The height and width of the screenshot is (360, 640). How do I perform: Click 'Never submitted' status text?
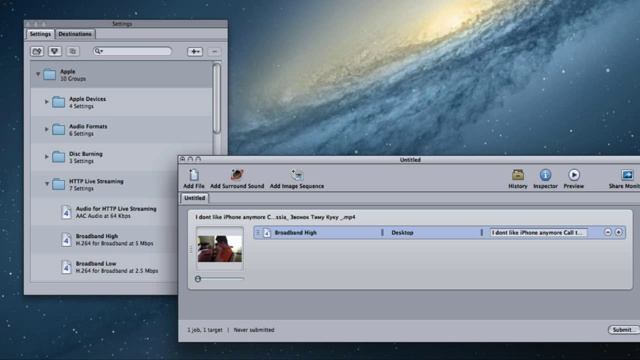pos(254,330)
